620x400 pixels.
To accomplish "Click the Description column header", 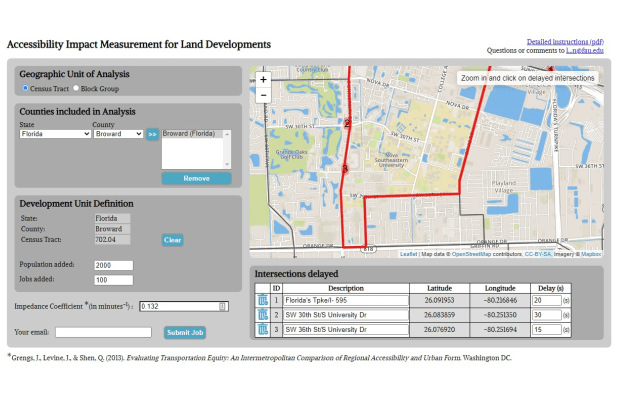I will (x=346, y=288).
